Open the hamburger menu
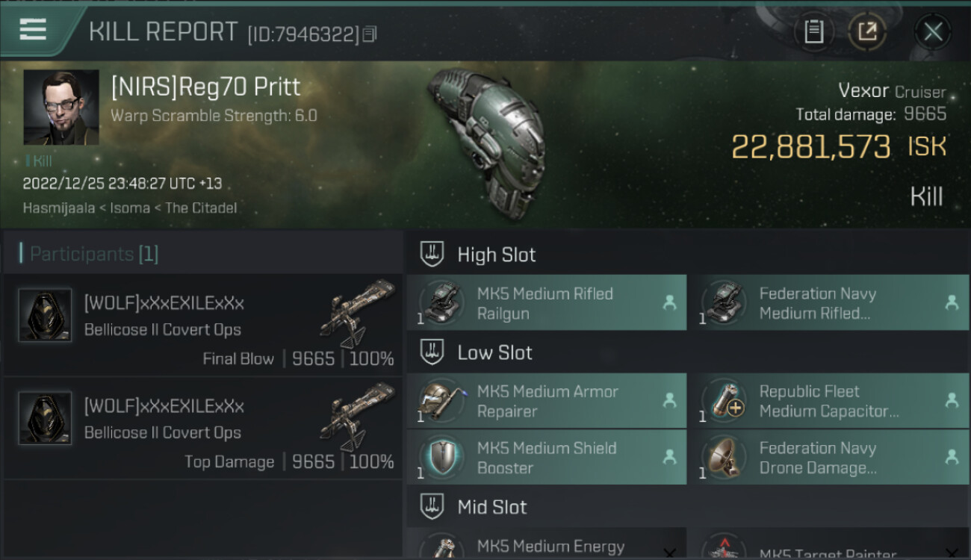This screenshot has width=971, height=560. tap(33, 30)
